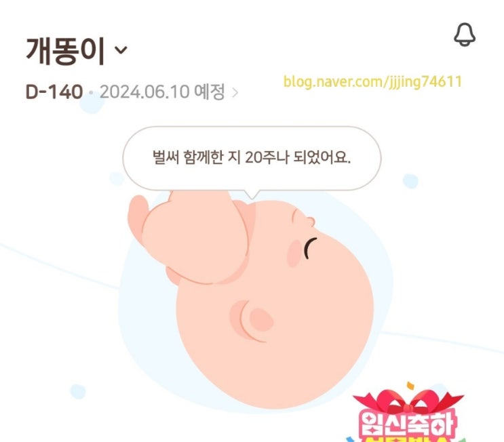The height and width of the screenshot is (442, 504).
Task: Click the speech bubble's pointer tail
Action: (252, 194)
